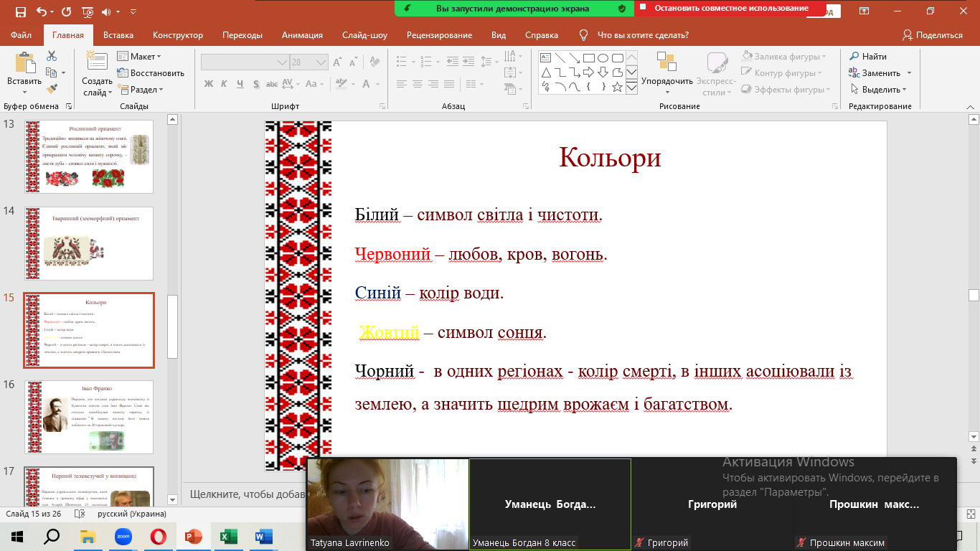
Task: Select the Star shape in shapes gallery
Action: point(618,87)
